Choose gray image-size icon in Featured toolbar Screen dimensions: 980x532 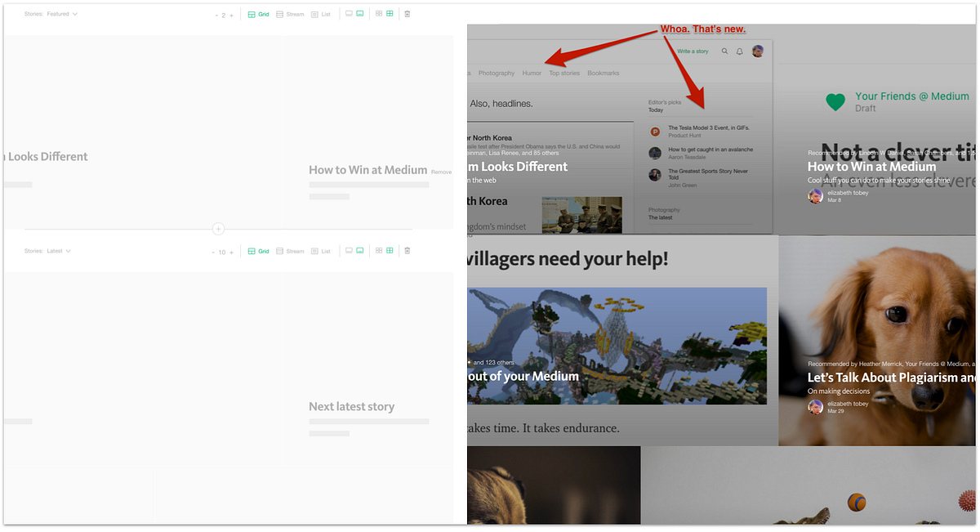tap(350, 14)
